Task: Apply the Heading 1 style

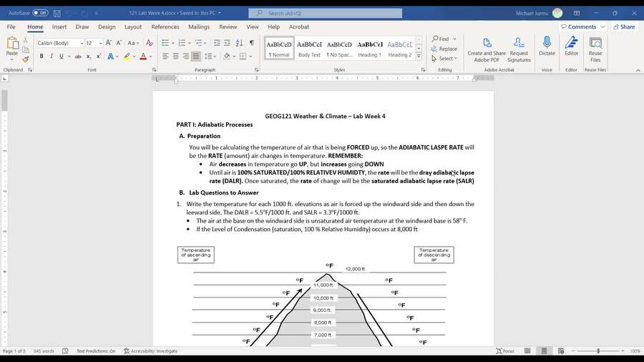Action: pyautogui.click(x=370, y=49)
